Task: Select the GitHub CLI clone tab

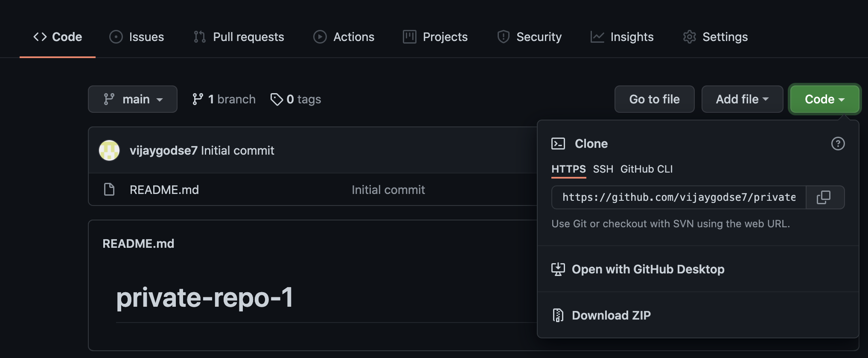Action: (x=646, y=169)
